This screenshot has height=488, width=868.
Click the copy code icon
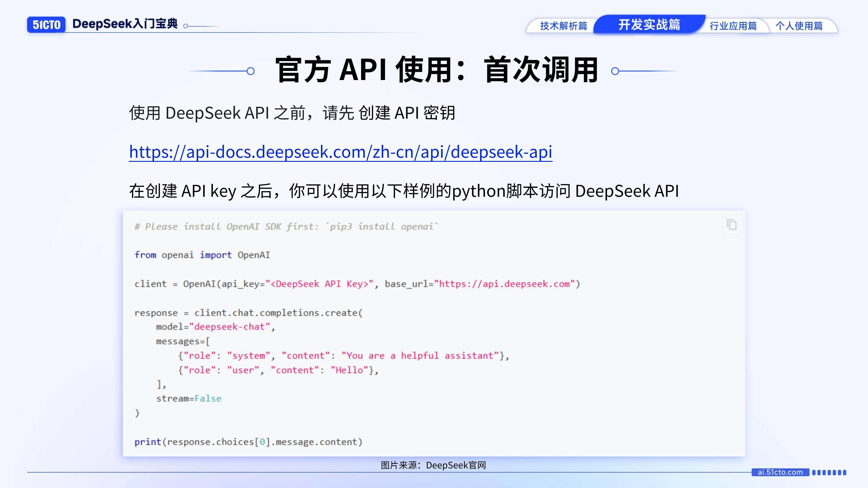732,225
